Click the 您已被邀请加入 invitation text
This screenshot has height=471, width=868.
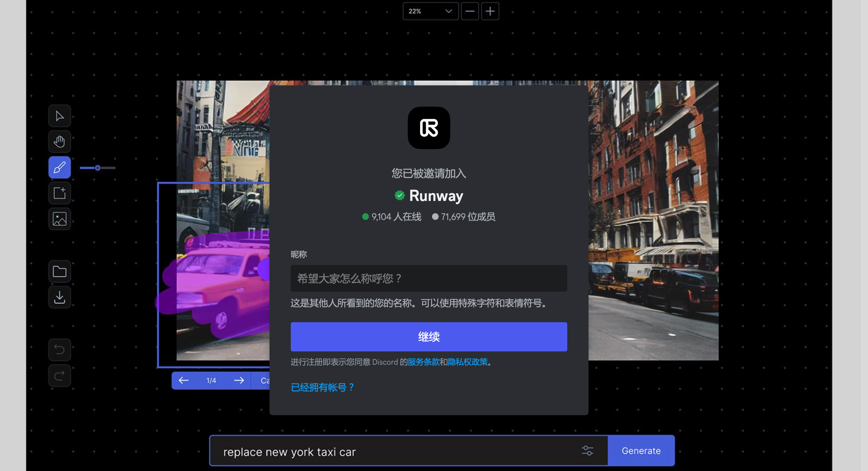[x=429, y=173]
